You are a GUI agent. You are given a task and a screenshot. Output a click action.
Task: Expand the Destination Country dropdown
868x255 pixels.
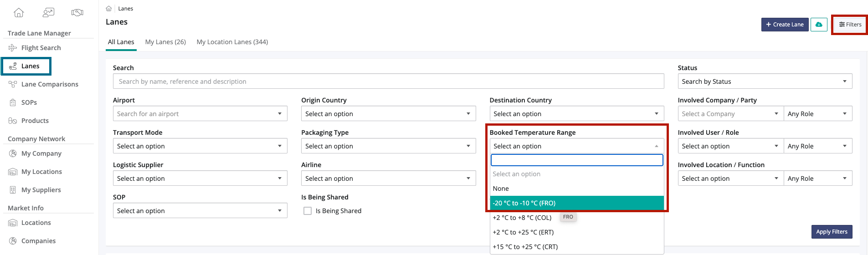(576, 114)
